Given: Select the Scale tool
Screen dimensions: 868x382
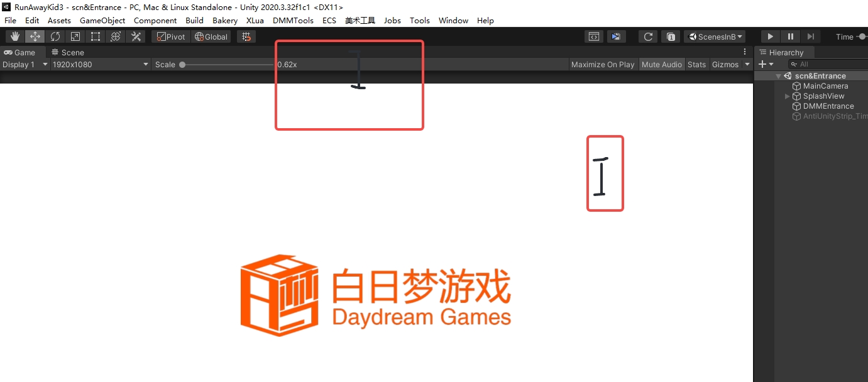Looking at the screenshot, I should pos(75,36).
